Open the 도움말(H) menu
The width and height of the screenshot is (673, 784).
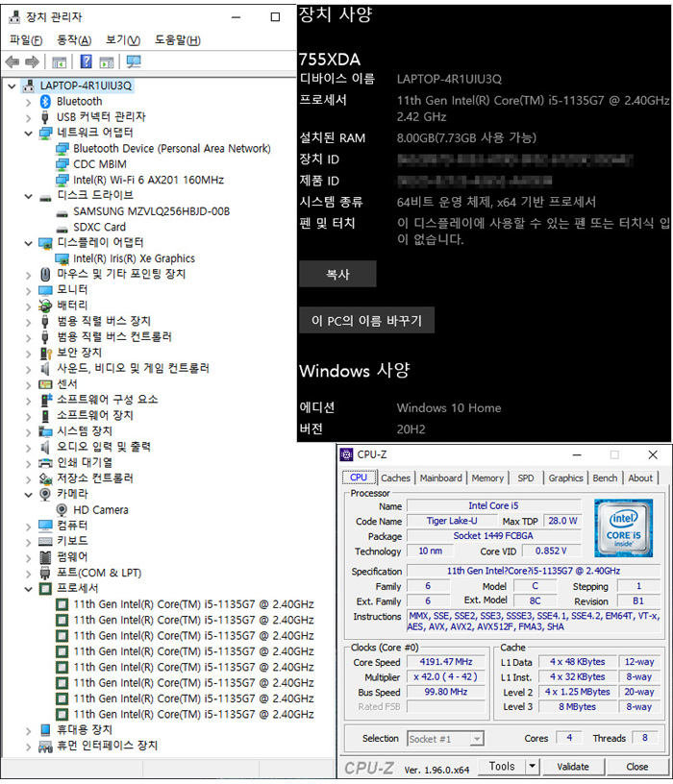(x=178, y=40)
